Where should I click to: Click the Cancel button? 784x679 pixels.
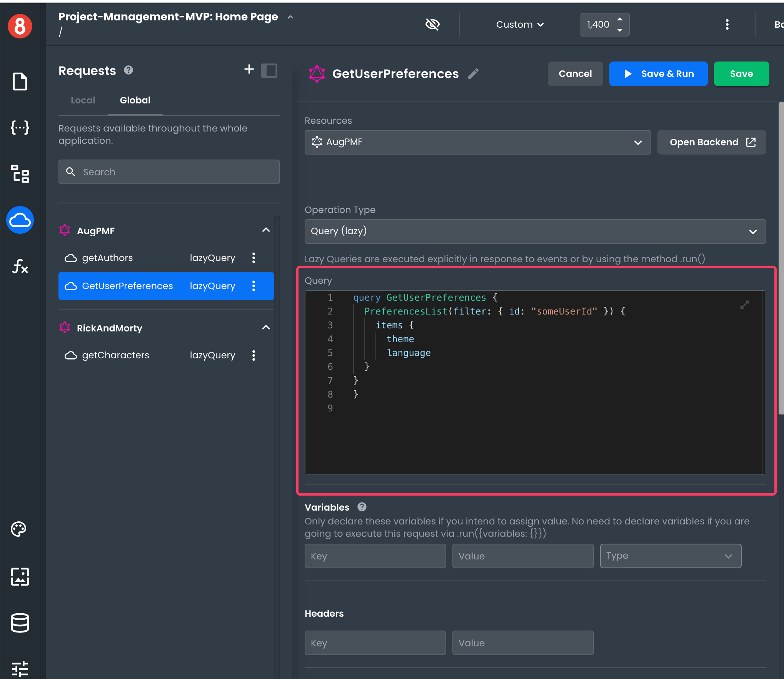[x=575, y=74]
